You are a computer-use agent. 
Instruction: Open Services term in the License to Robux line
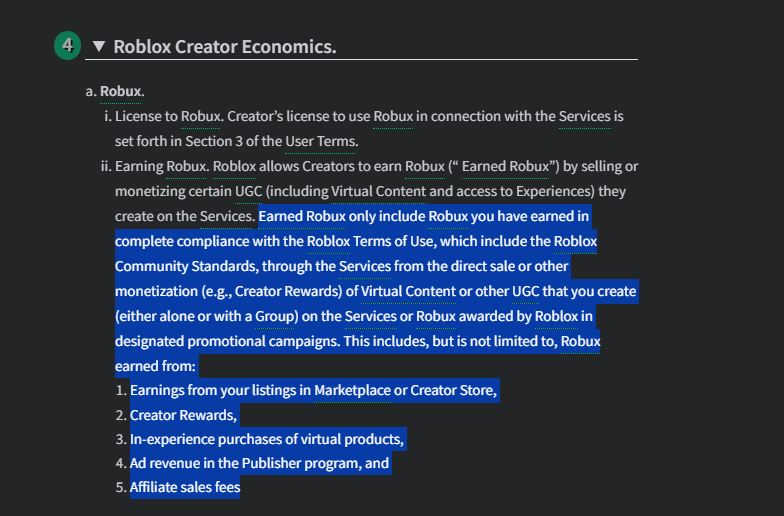(584, 116)
